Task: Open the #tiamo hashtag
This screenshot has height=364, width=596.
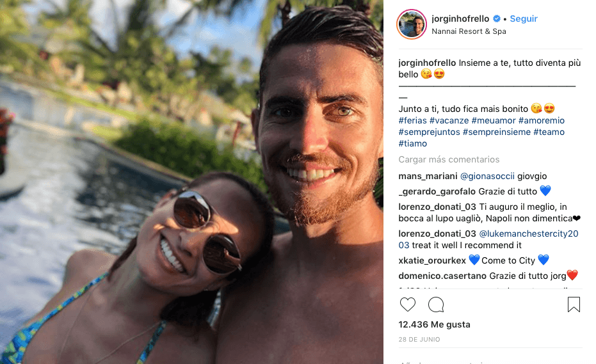Action: click(x=412, y=144)
